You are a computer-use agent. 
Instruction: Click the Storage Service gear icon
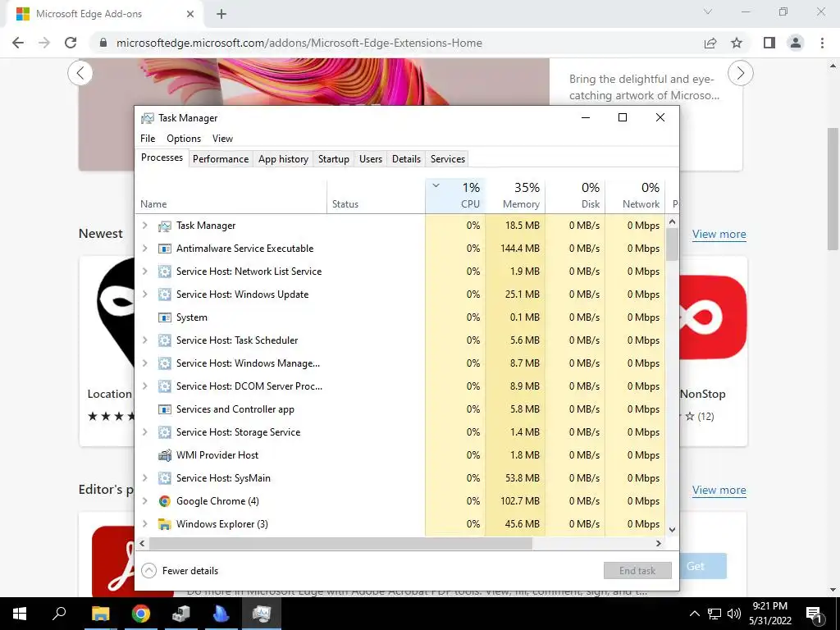click(x=164, y=432)
